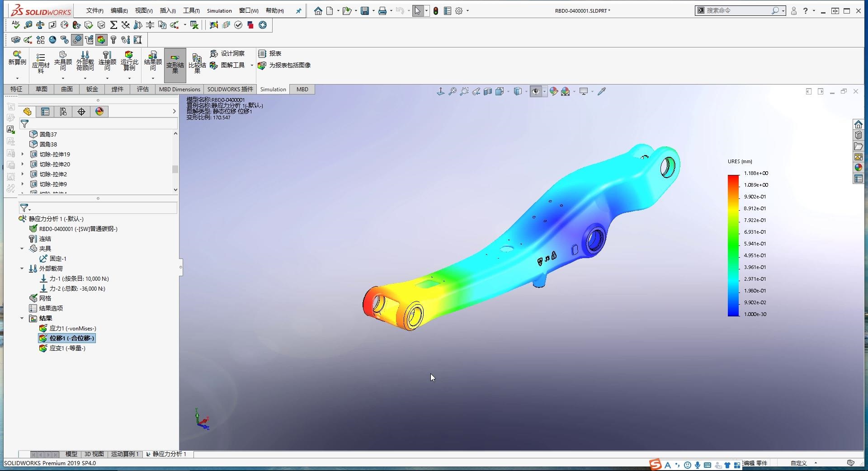Image resolution: width=868 pixels, height=471 pixels.
Task: Toggle the hide/show items eye button
Action: [x=536, y=91]
